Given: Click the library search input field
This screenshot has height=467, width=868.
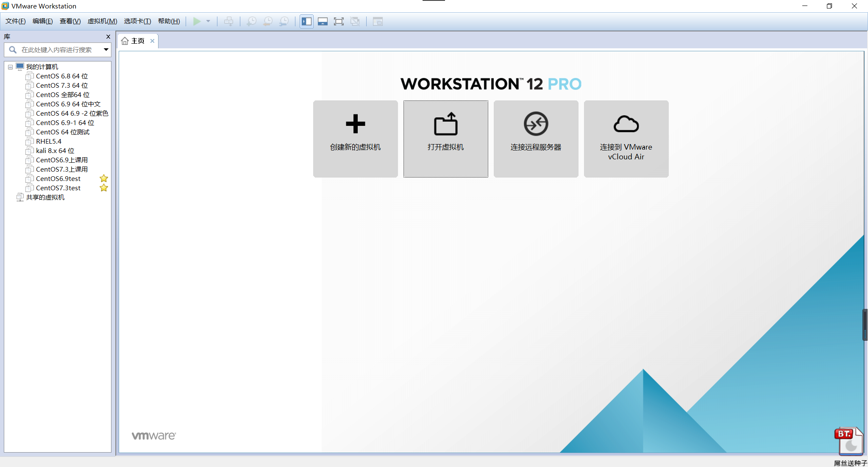Looking at the screenshot, I should point(57,50).
